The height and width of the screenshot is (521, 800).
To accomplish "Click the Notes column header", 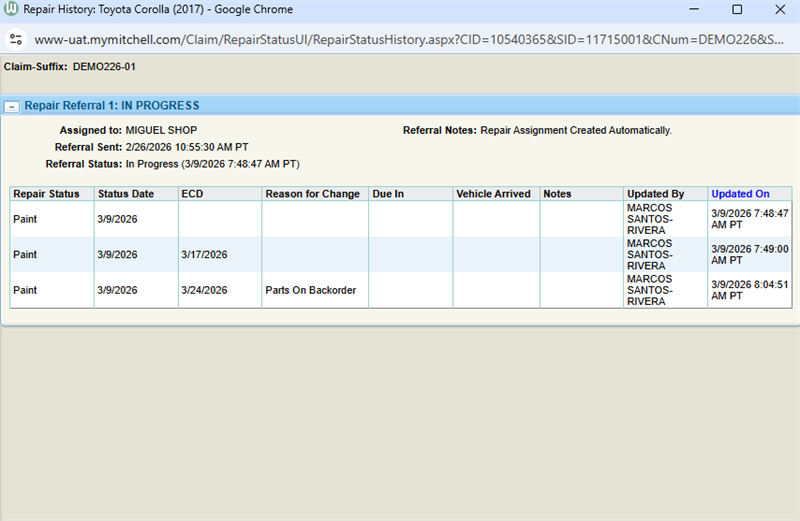I will (557, 194).
